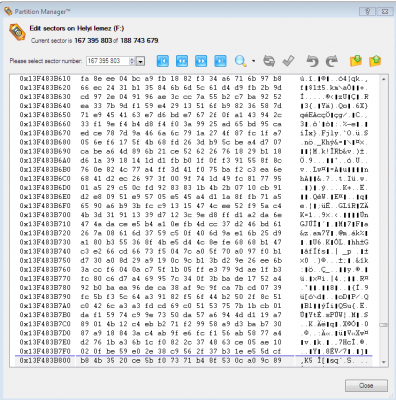The image size is (396, 400).
Task: Select offset row 0x13F483B720
Action: point(45,233)
